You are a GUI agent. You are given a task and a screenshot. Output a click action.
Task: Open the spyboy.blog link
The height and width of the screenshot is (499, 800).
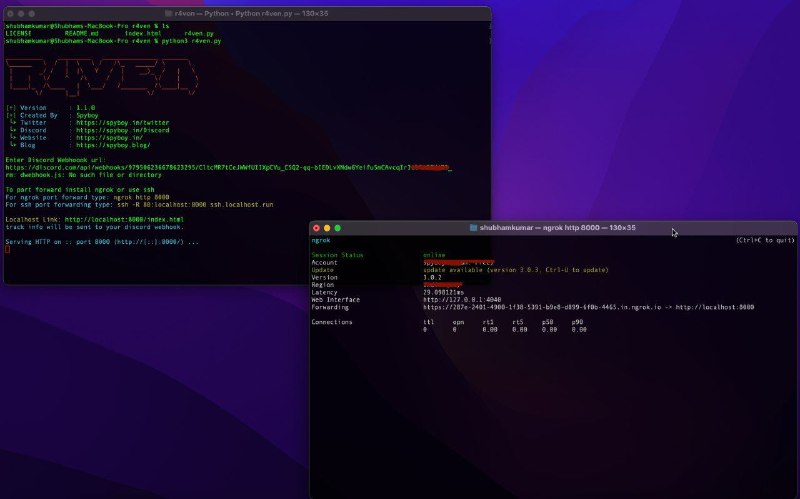click(113, 145)
